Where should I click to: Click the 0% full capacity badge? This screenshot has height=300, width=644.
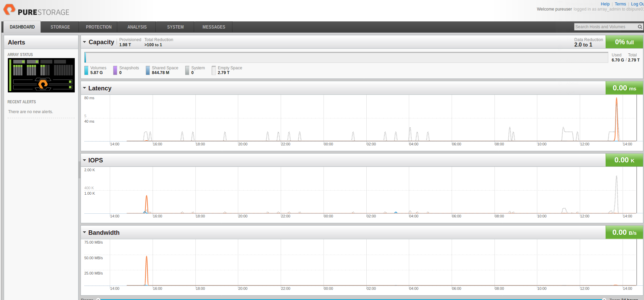pyautogui.click(x=624, y=42)
